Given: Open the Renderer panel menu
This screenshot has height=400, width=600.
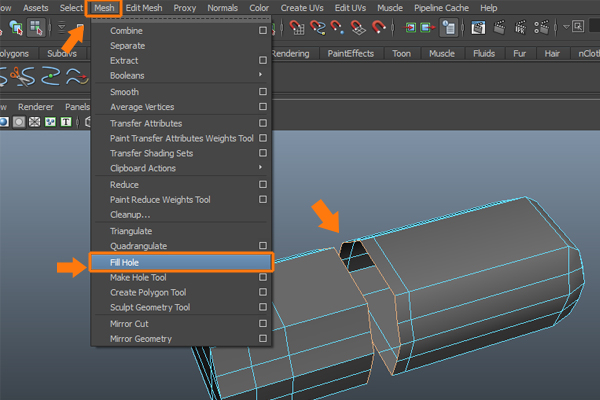Looking at the screenshot, I should click(36, 106).
